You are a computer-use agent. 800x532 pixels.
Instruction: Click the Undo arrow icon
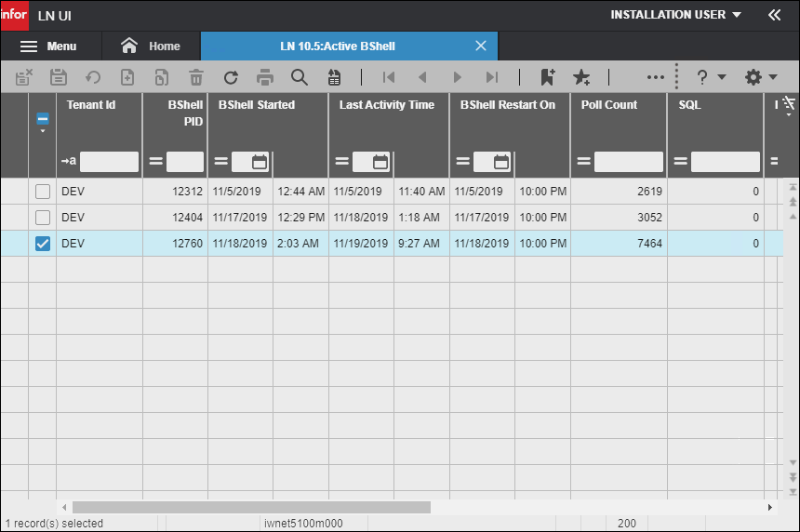pos(93,77)
